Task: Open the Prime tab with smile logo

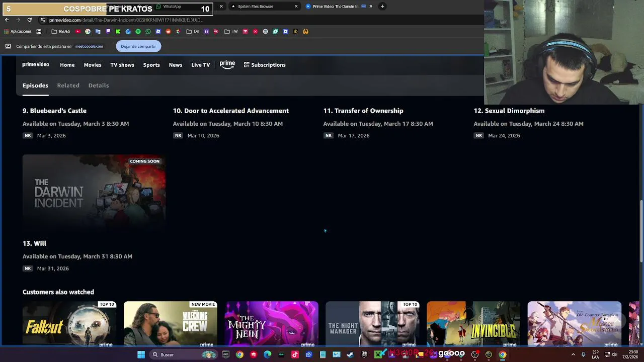Action: coord(227,65)
